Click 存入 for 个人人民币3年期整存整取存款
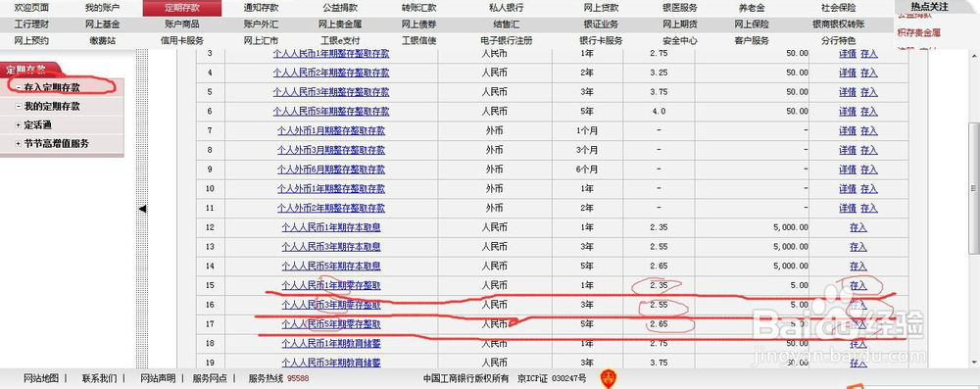This screenshot has height=389, width=980. pos(868,92)
